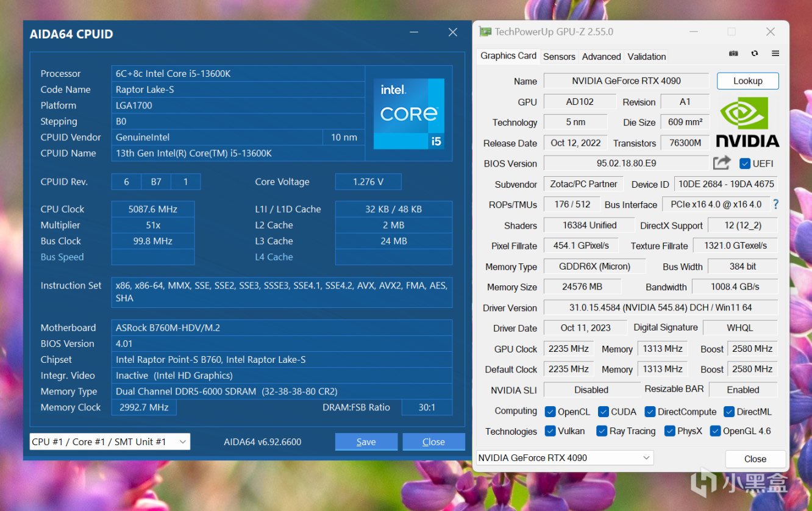Click the BIOS export share icon
The image size is (812, 511).
pyautogui.click(x=722, y=163)
